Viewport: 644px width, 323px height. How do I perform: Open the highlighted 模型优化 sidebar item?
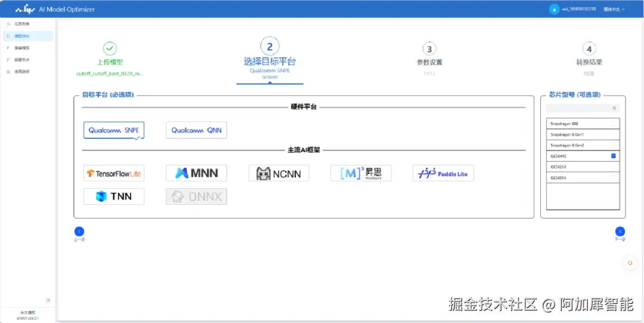pyautogui.click(x=27, y=36)
